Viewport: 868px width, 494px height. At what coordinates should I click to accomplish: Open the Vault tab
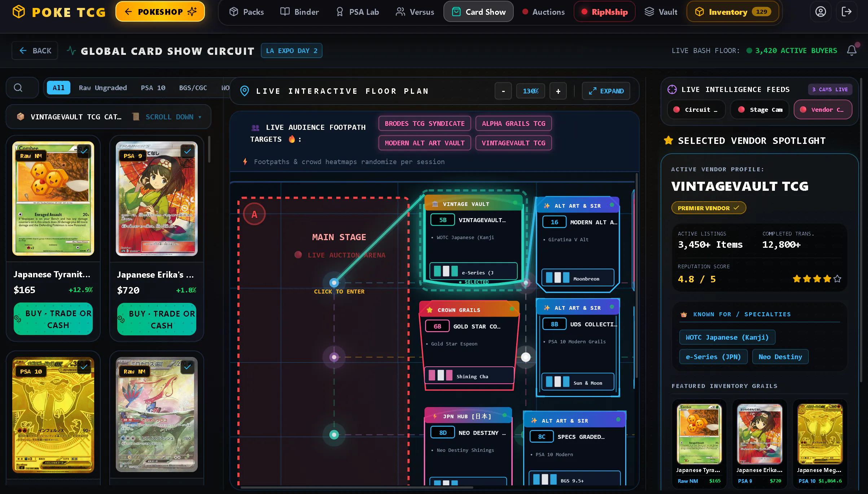[661, 12]
